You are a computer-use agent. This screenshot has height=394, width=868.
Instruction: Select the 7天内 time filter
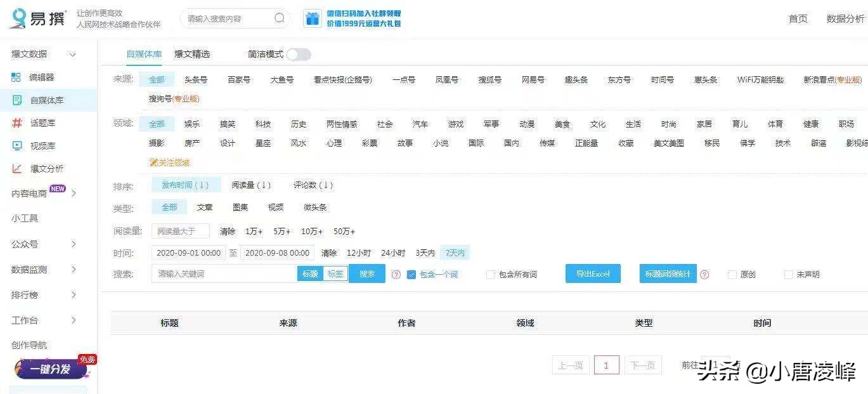tap(454, 252)
